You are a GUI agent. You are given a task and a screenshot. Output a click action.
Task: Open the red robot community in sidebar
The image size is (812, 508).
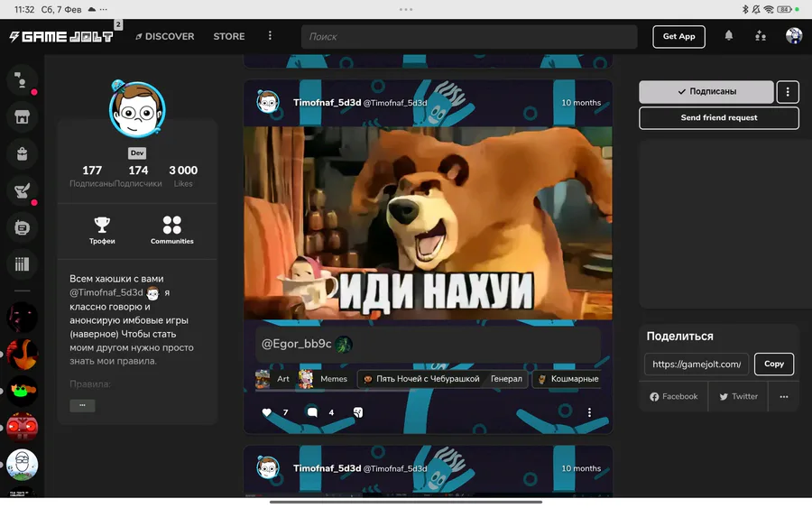[22, 428]
